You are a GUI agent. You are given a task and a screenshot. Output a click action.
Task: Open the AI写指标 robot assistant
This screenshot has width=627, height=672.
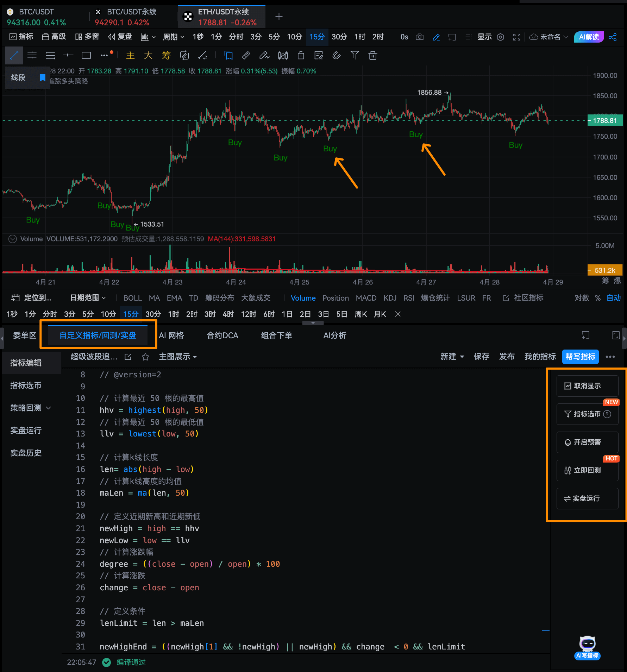587,647
